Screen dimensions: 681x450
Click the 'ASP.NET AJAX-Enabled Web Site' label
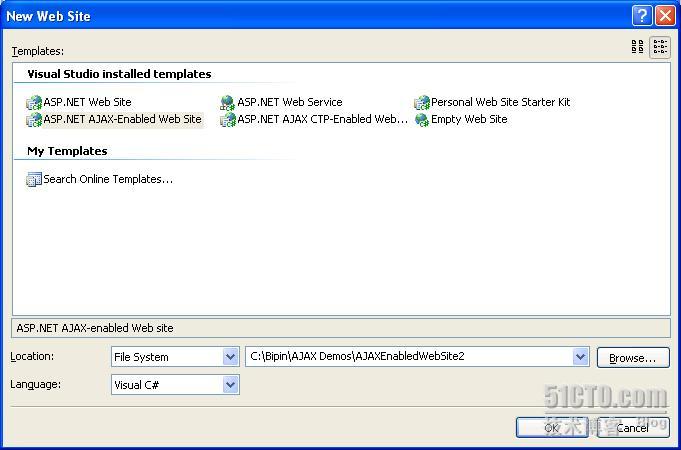pos(122,119)
